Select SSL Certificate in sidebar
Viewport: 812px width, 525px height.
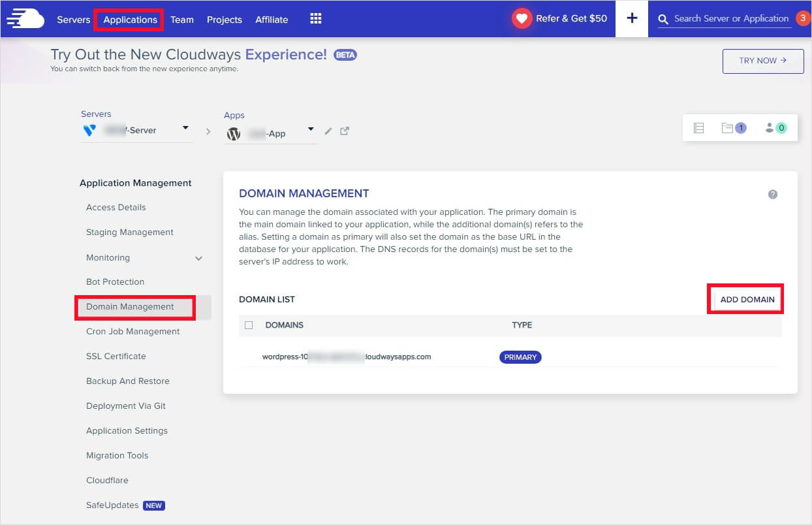coord(116,357)
